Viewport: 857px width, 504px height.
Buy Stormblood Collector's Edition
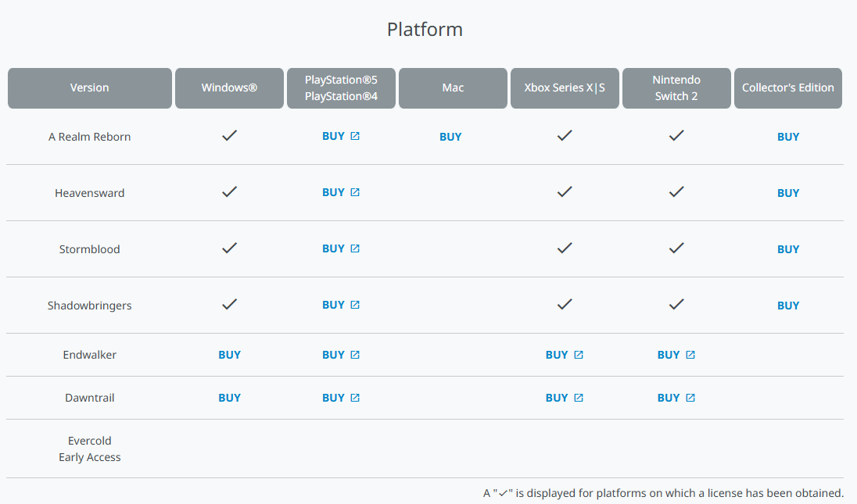pos(788,249)
